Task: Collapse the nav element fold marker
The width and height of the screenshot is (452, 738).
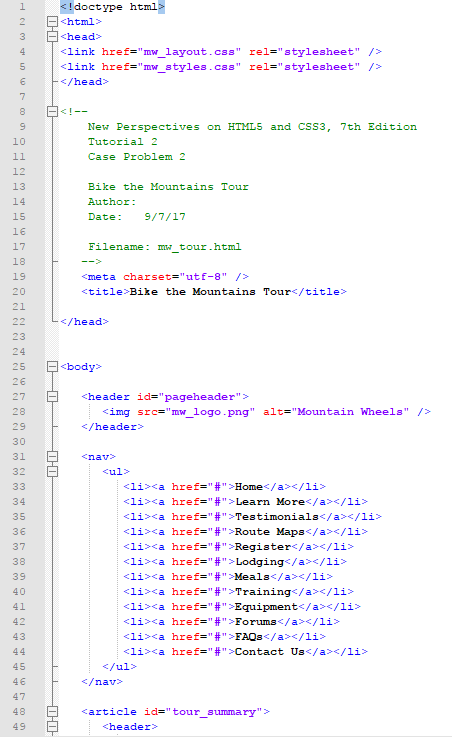Action: pos(52,457)
